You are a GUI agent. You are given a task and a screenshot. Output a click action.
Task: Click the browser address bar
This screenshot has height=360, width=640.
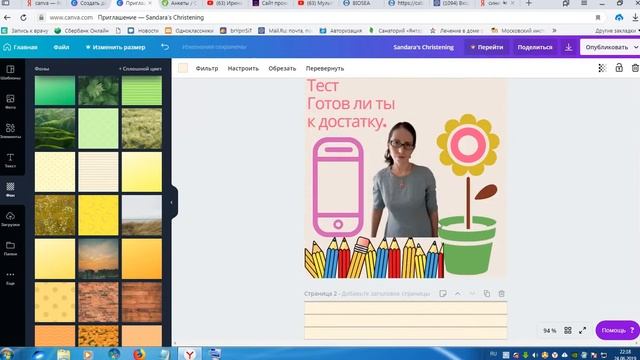click(x=318, y=18)
